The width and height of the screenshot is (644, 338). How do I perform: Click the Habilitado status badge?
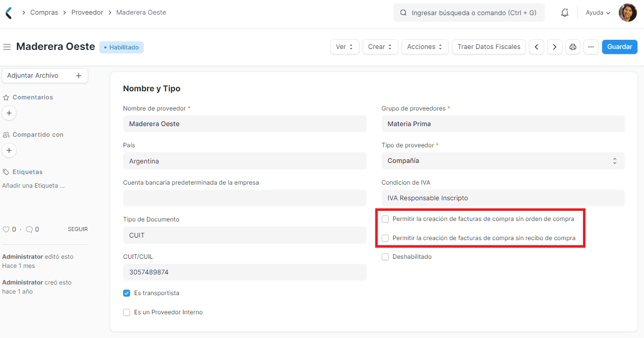[x=122, y=47]
